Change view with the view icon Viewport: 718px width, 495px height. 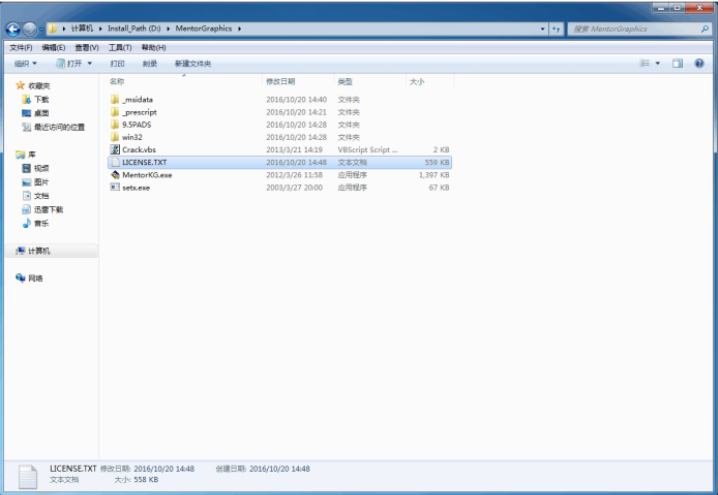645,63
